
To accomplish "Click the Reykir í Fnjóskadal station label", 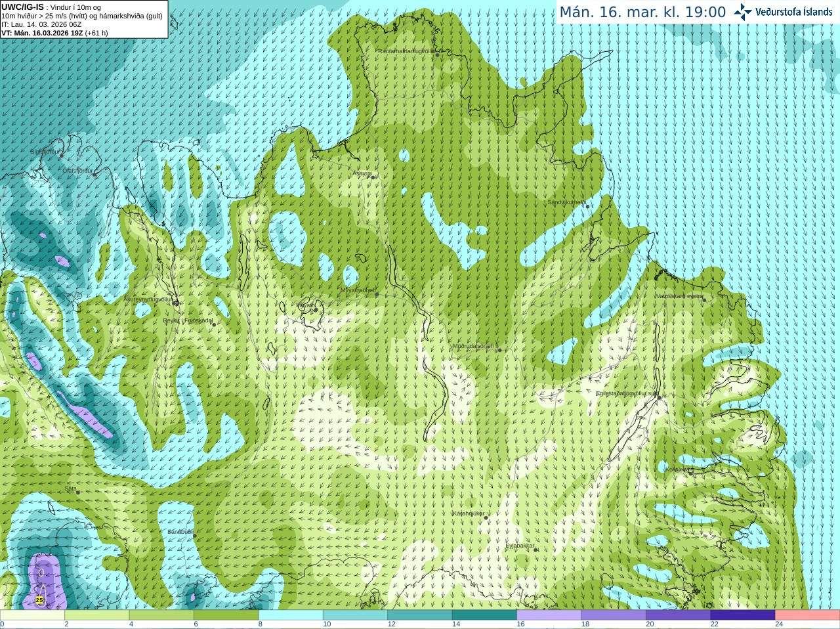I will (188, 321).
